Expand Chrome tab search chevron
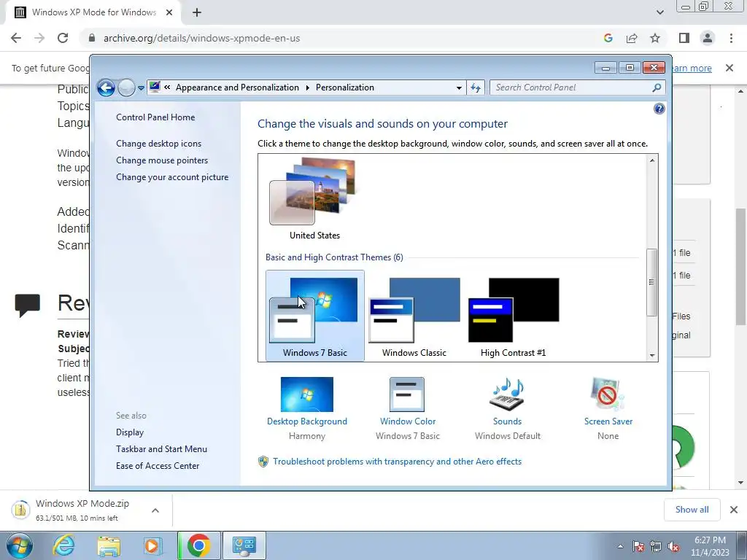Viewport: 747px width, 560px height. tap(659, 12)
